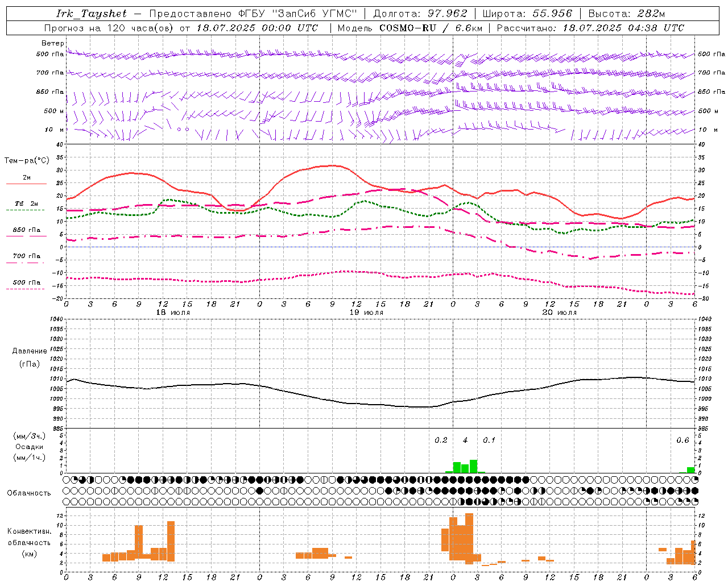The width and height of the screenshot is (728, 582).
Task: Click the 'Предоставлено ФГБУ "ЗапСиб УГМС"' provider text
Action: pos(253,14)
